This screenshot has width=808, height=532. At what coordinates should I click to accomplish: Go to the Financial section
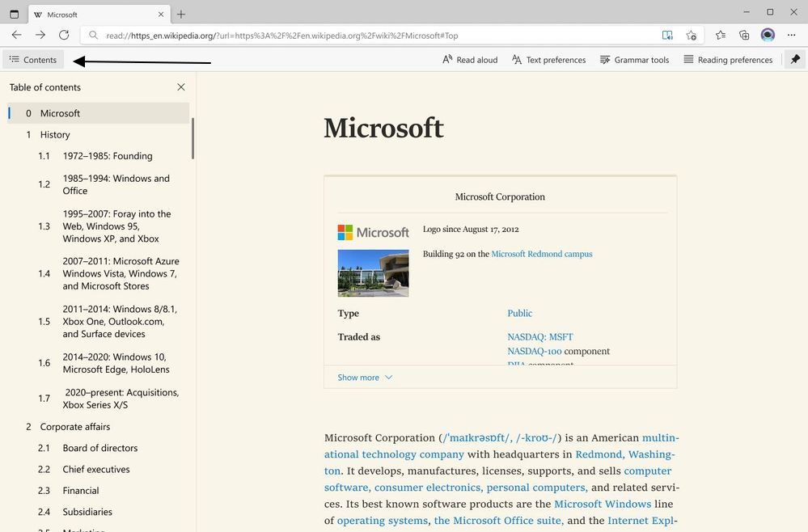[x=99, y=491]
